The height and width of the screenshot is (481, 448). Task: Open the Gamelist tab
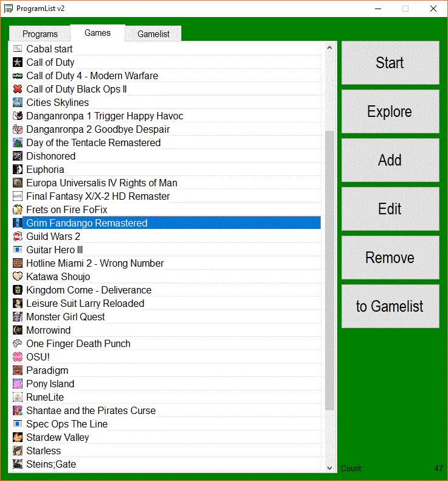point(153,33)
